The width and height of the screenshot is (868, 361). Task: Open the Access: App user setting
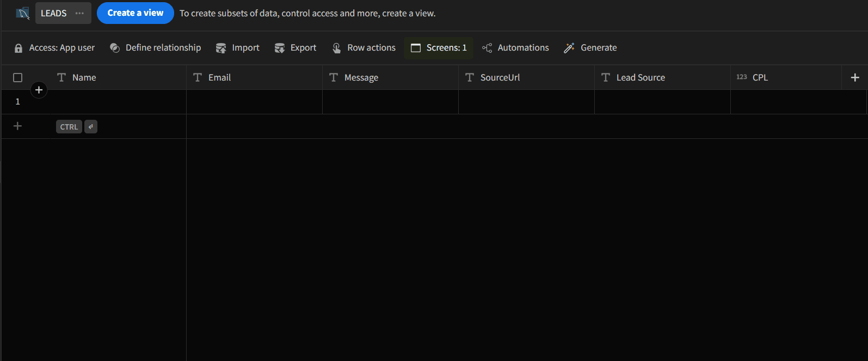(54, 48)
